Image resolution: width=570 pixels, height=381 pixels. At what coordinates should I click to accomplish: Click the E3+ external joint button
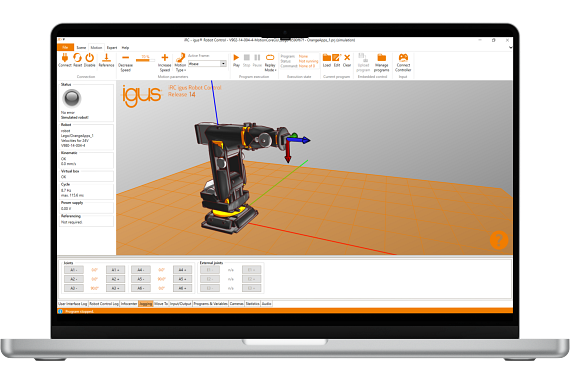click(252, 288)
